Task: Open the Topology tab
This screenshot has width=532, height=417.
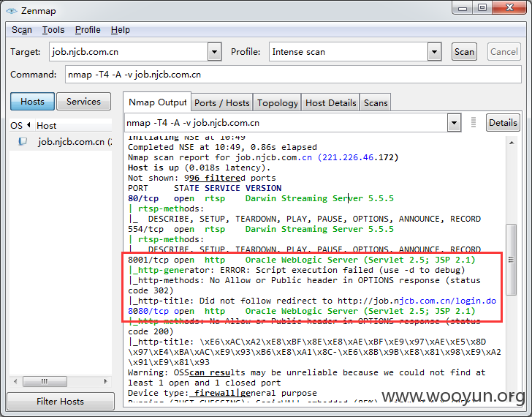Action: click(277, 103)
